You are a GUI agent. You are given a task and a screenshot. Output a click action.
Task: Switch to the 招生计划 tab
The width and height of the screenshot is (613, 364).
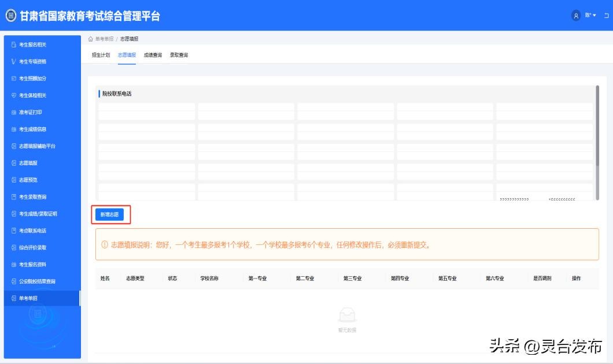pyautogui.click(x=101, y=55)
